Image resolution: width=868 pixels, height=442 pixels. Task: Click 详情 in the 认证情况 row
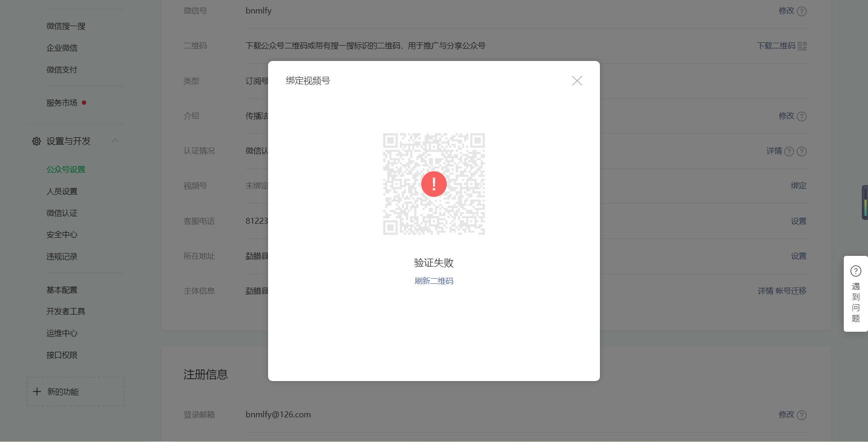pos(774,151)
